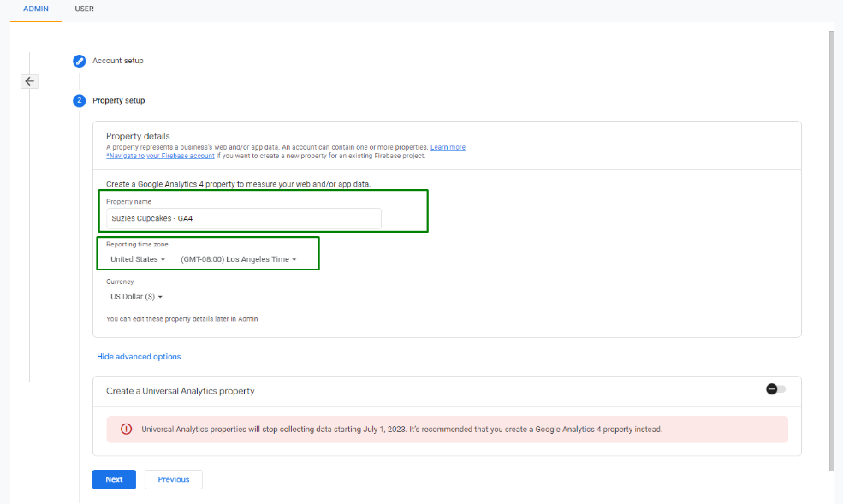Click the back arrow icon
Image resolution: width=843 pixels, height=504 pixels.
coord(30,81)
